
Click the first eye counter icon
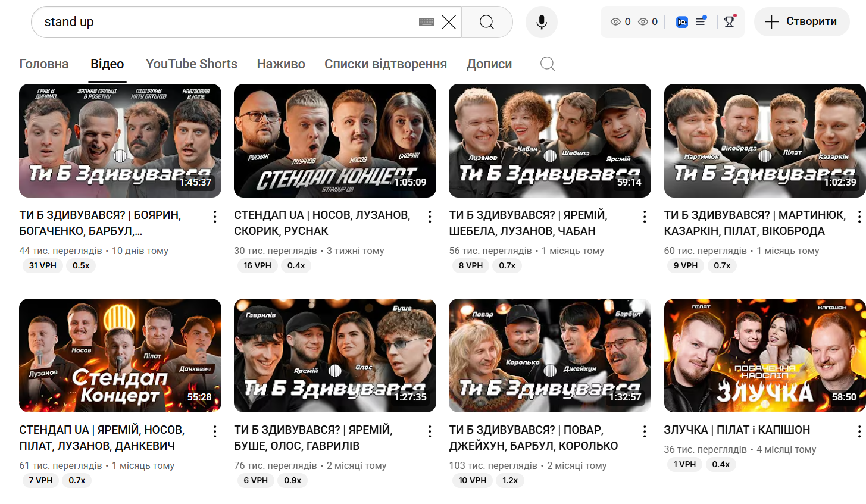point(615,22)
